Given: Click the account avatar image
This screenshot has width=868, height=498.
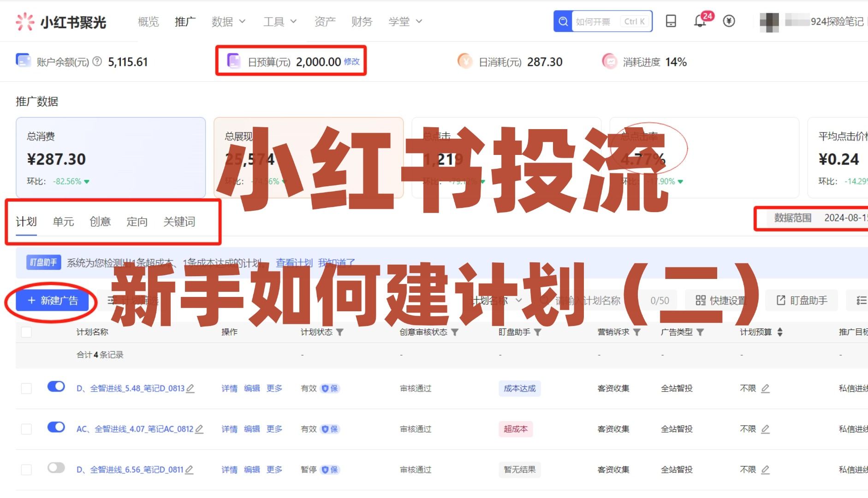Looking at the screenshot, I should tap(769, 22).
